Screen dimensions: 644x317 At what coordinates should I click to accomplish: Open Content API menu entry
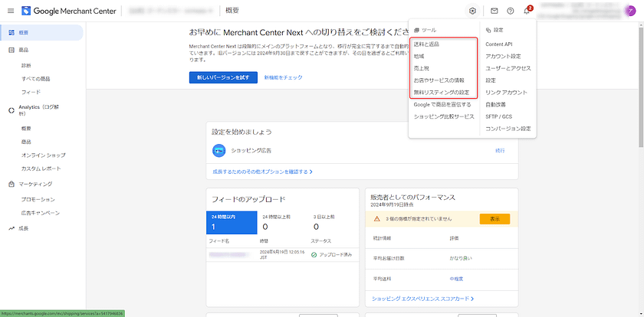pyautogui.click(x=498, y=44)
